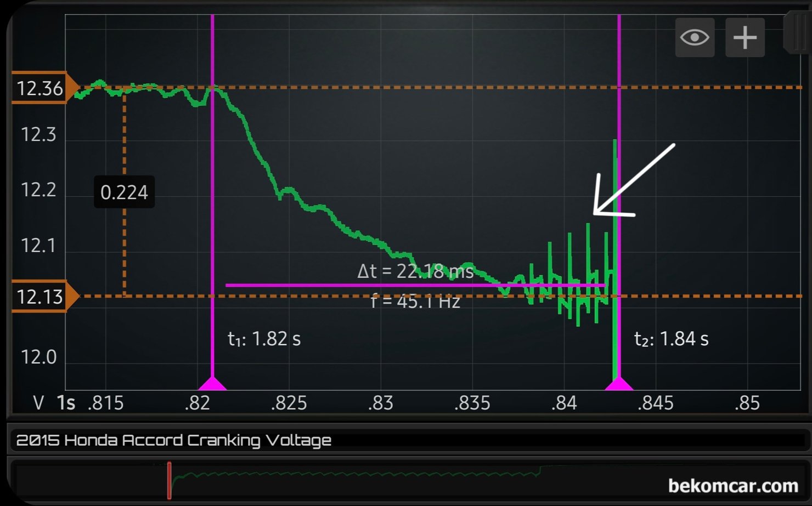Select the 12.13 voltage cursor tag
Image resolution: width=812 pixels, height=506 pixels.
[41, 297]
